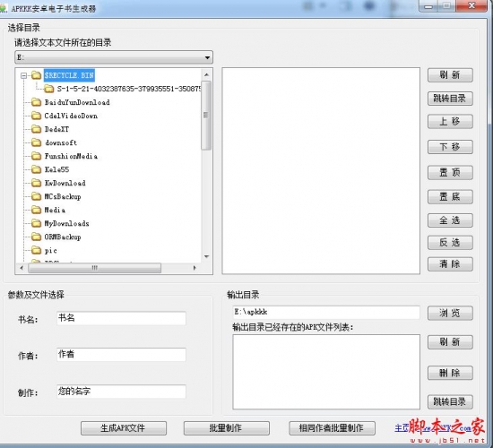Click 生成APK文件 button
This screenshot has height=448, width=493.
[x=124, y=428]
